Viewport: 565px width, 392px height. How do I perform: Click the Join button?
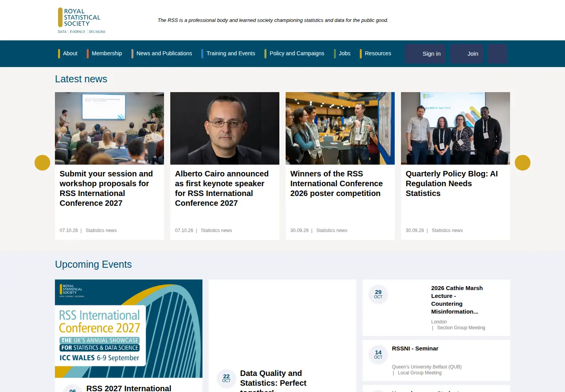pyautogui.click(x=467, y=54)
